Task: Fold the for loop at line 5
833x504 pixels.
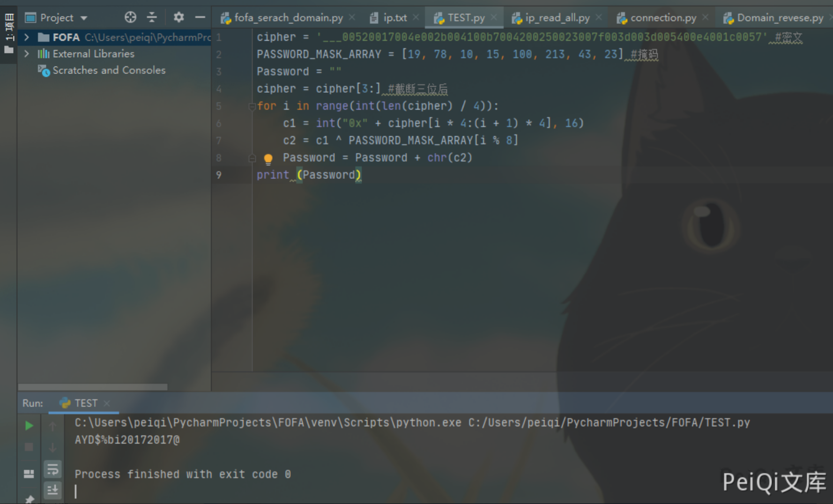Action: pyautogui.click(x=252, y=106)
